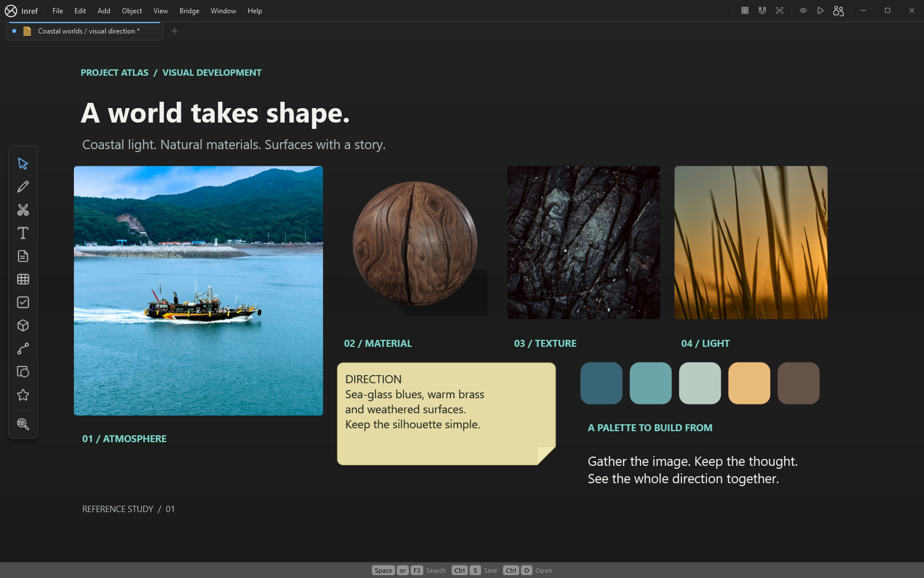
Task: Select the arrow selection tool
Action: (23, 164)
